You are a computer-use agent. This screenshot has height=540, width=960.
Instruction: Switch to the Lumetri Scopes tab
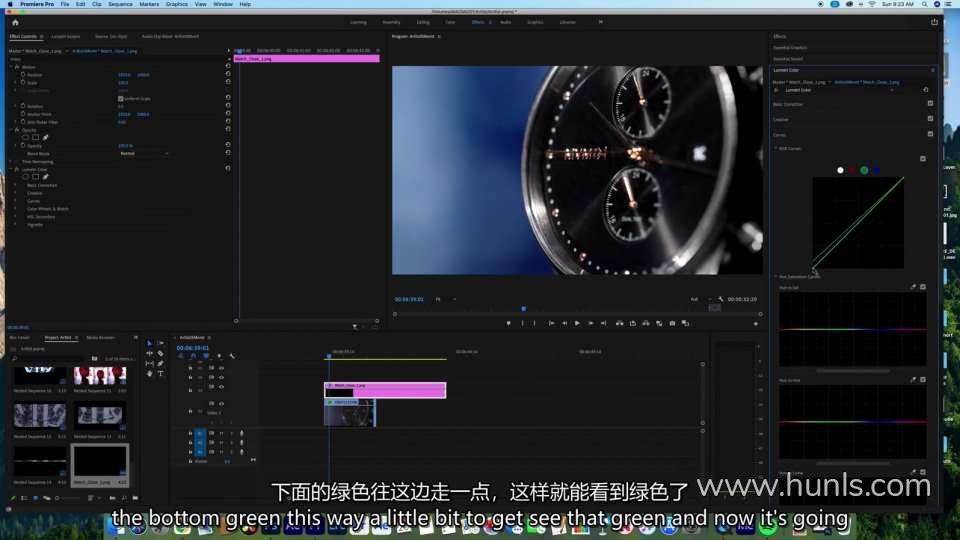click(66, 36)
